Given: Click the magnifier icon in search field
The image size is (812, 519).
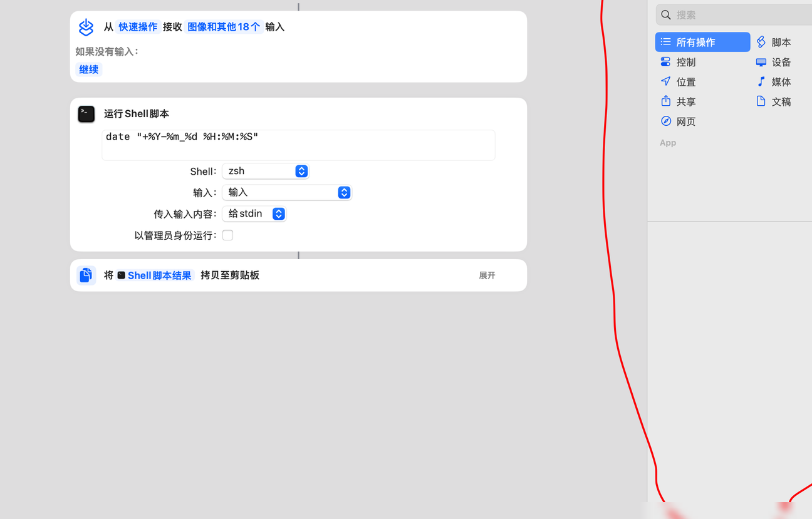Looking at the screenshot, I should [x=666, y=14].
